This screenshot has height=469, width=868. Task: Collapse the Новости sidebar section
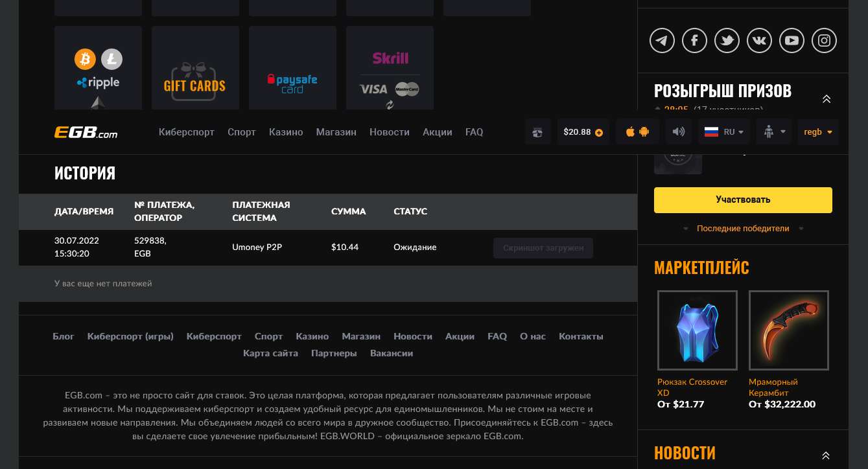(x=826, y=455)
